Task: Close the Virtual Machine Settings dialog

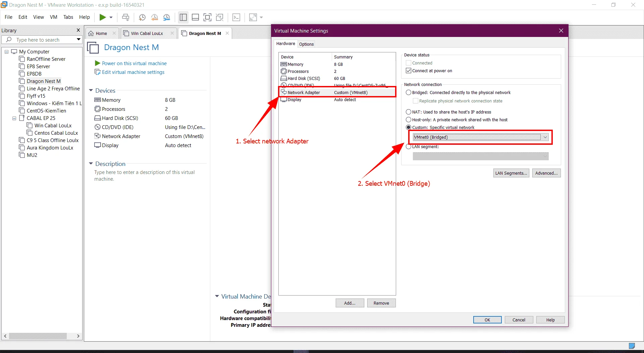Action: pyautogui.click(x=561, y=31)
